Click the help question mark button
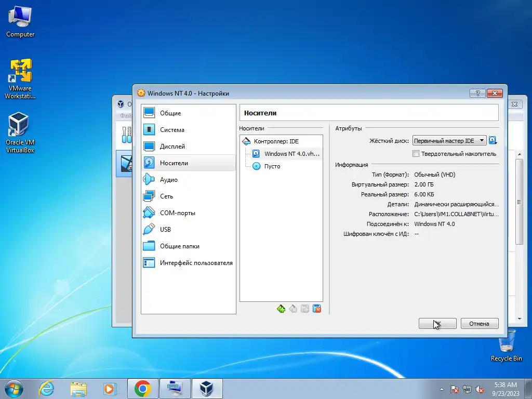This screenshot has height=399, width=532. point(478,94)
